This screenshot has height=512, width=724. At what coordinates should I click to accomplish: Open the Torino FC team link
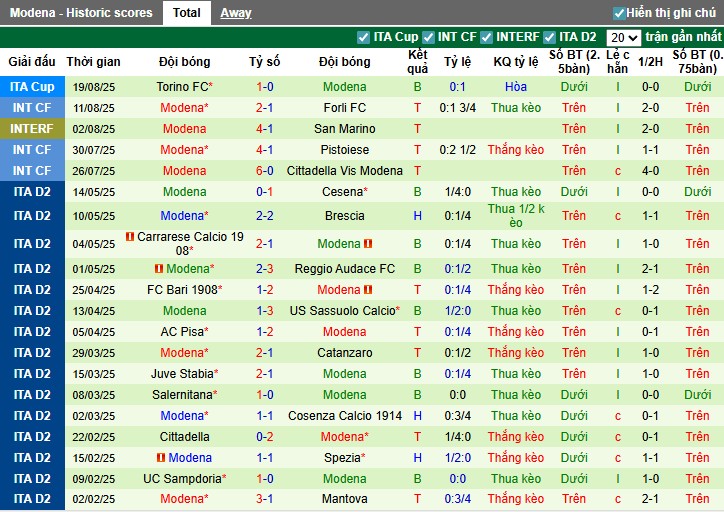click(x=185, y=87)
